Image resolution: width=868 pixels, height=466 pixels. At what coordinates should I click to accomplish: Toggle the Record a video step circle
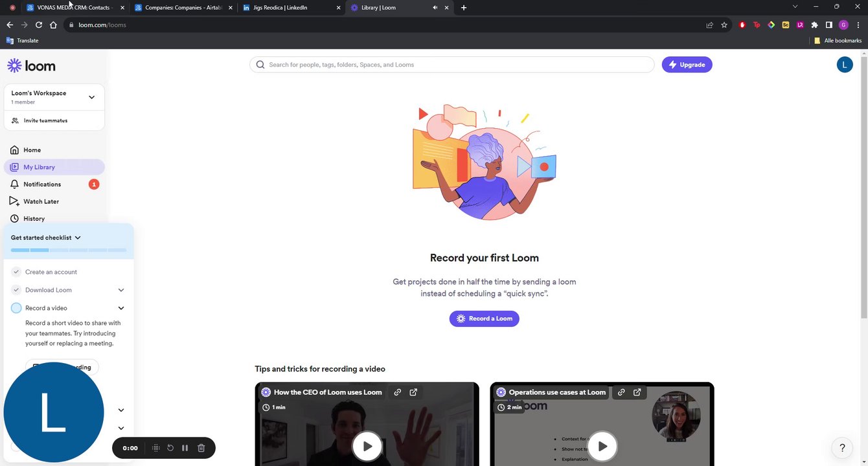[x=16, y=308]
